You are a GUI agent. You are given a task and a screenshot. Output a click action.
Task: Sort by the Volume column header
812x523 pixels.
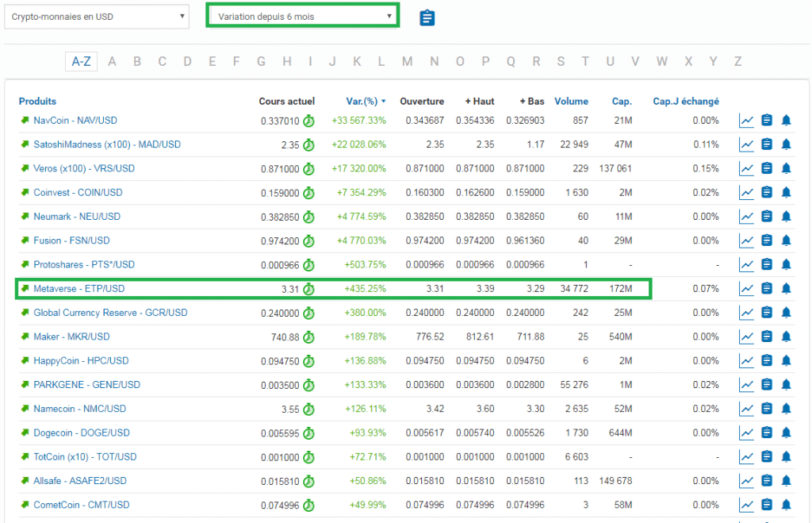571,102
